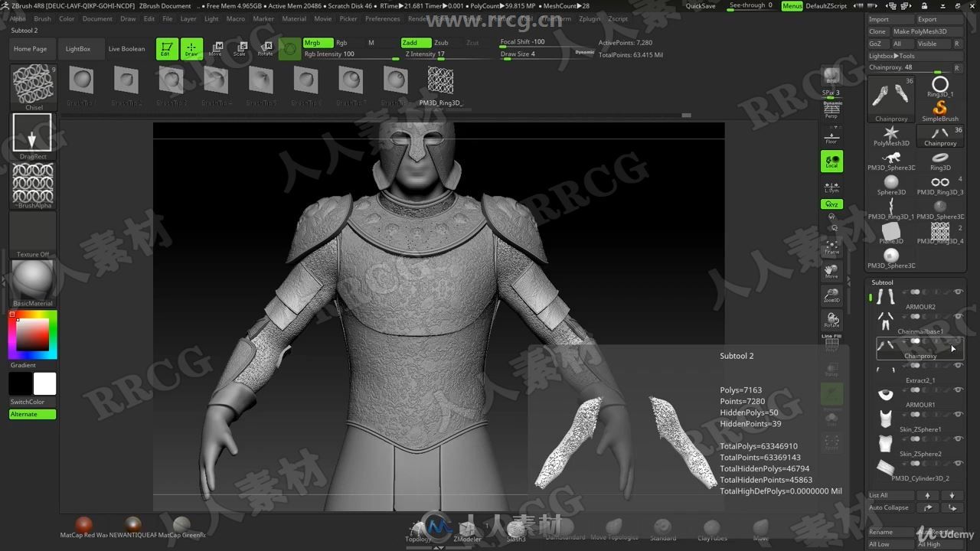Screen dimensions: 980x551
Task: Activate the Draw mode button
Action: (191, 49)
